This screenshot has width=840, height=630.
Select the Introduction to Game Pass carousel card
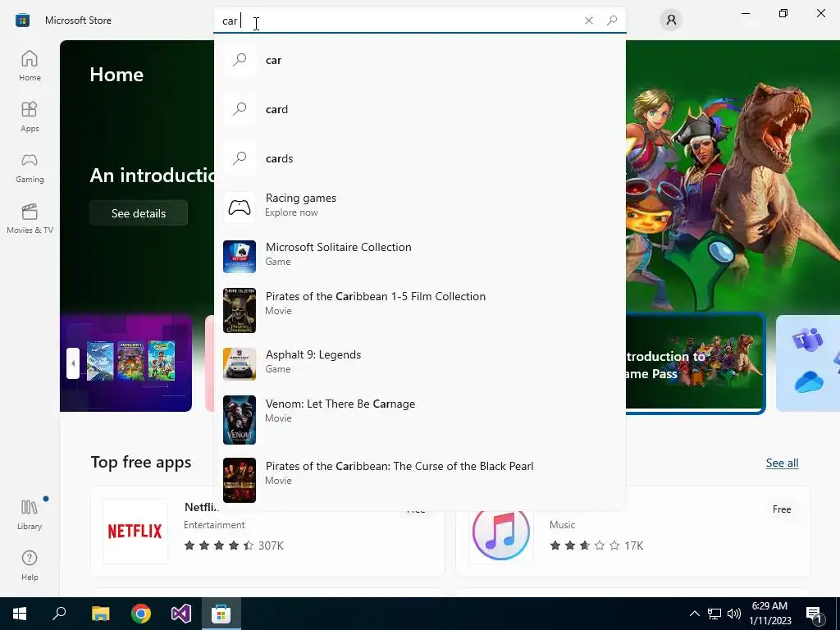pyautogui.click(x=696, y=363)
